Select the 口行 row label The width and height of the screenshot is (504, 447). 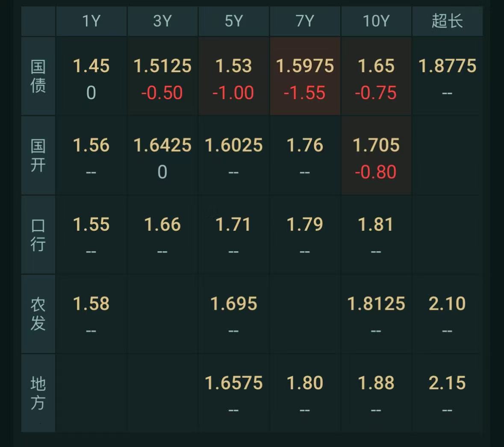(x=38, y=235)
